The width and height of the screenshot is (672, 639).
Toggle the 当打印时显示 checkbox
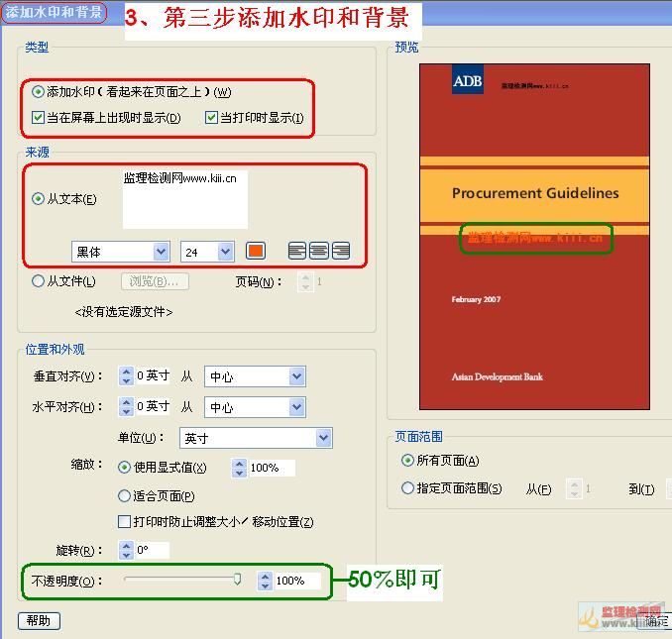[211, 118]
